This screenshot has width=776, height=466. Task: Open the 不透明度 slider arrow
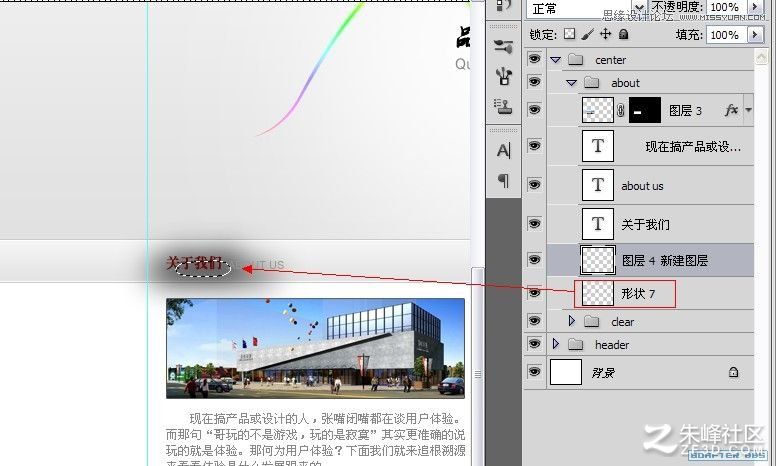755,7
